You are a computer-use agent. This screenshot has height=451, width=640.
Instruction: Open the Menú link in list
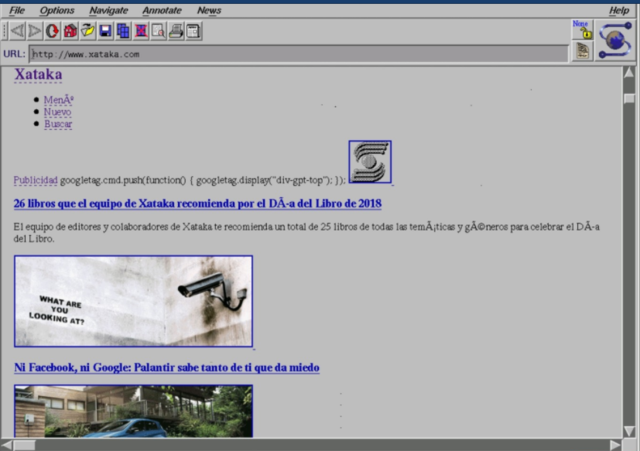coord(59,100)
